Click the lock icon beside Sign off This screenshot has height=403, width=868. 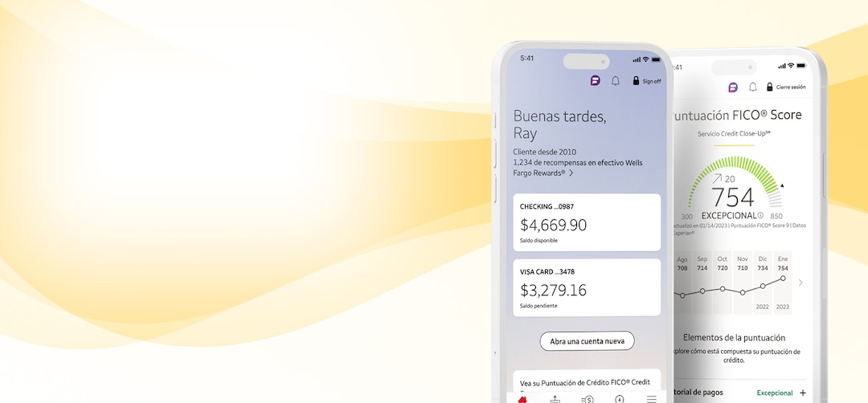click(x=636, y=81)
